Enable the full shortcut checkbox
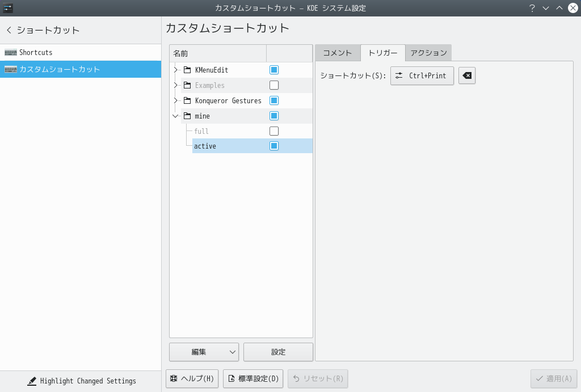This screenshot has height=392, width=581. point(274,131)
